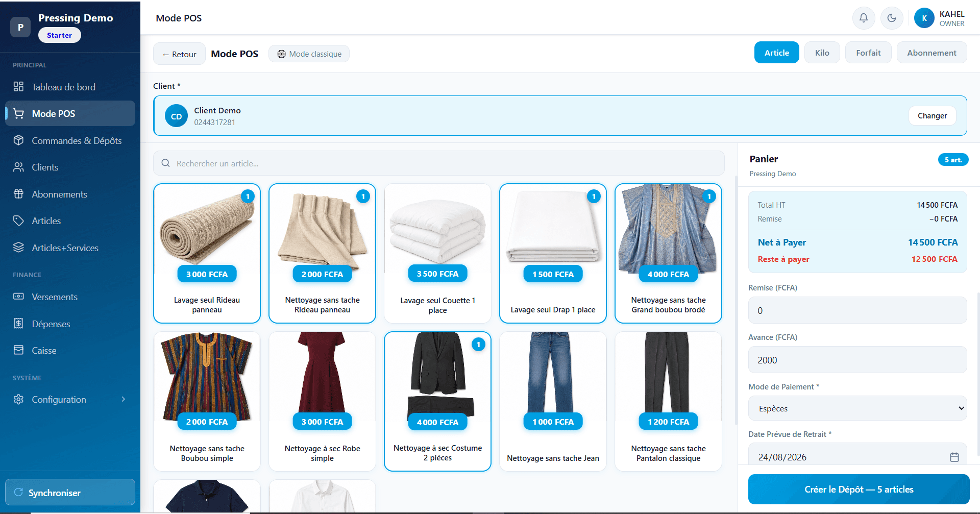Open the Mode de Paiement dropdown
This screenshot has width=980, height=514.
click(x=857, y=408)
